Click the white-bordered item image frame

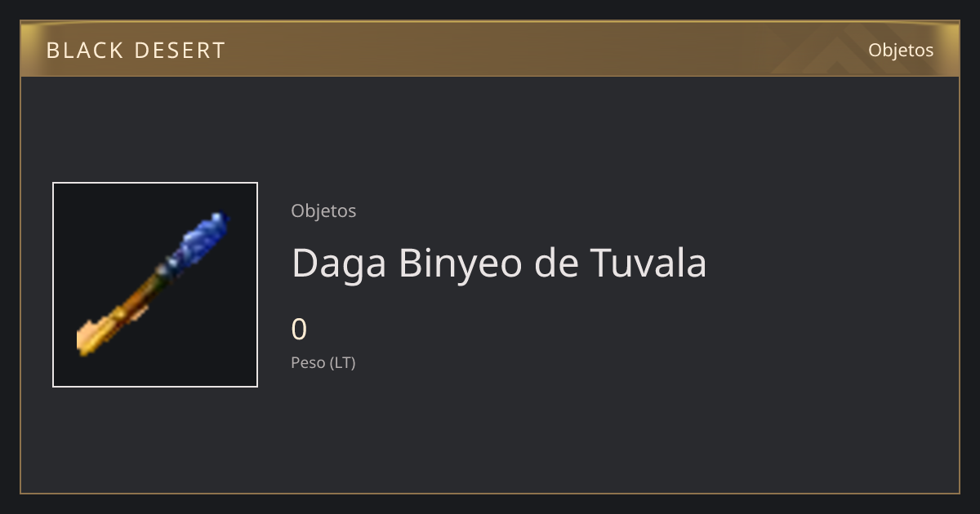pos(155,285)
